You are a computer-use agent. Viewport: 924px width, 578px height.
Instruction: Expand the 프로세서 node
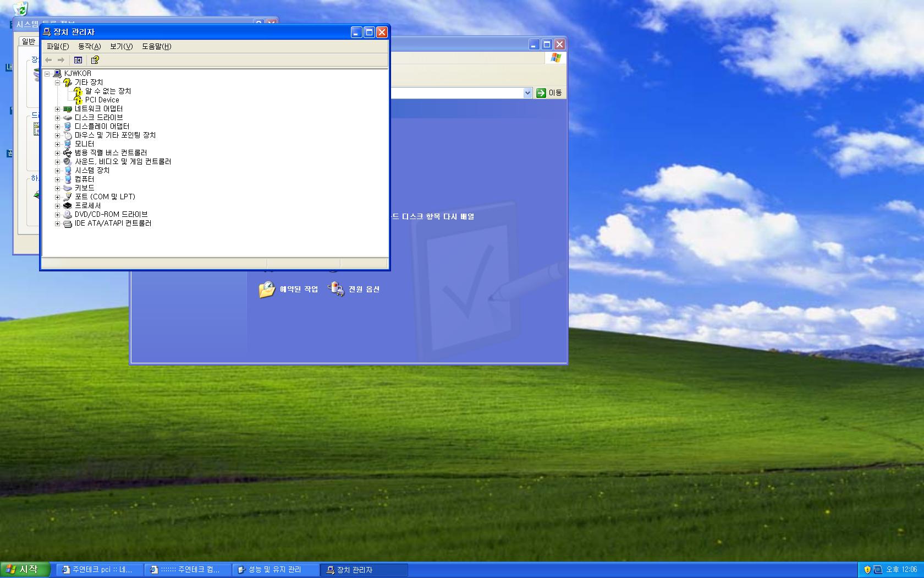(57, 206)
